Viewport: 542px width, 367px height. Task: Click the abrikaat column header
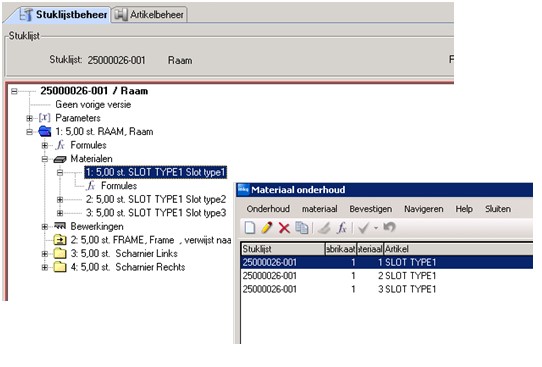[x=340, y=249]
